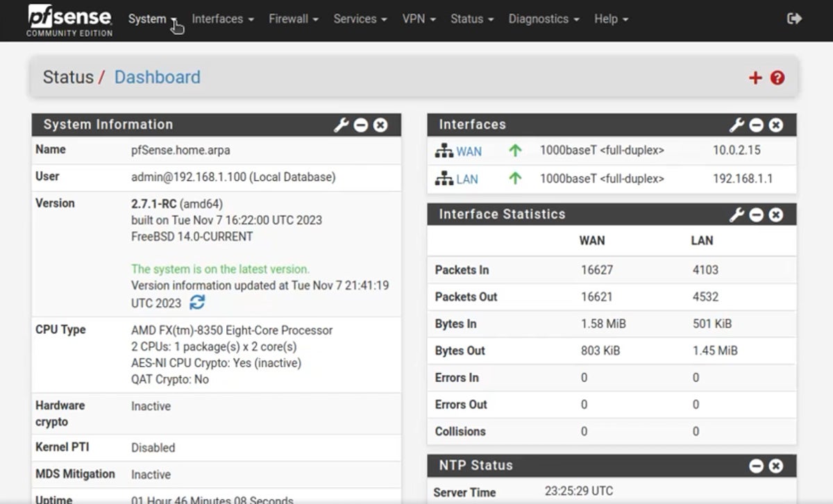Click the LAN column header in statistics
The image size is (833, 504).
click(x=702, y=240)
